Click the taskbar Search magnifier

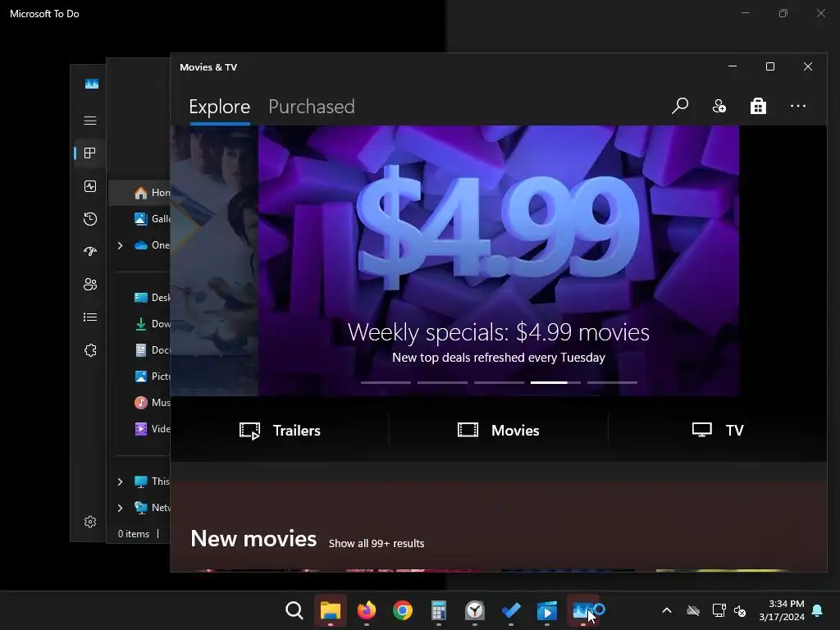(294, 609)
